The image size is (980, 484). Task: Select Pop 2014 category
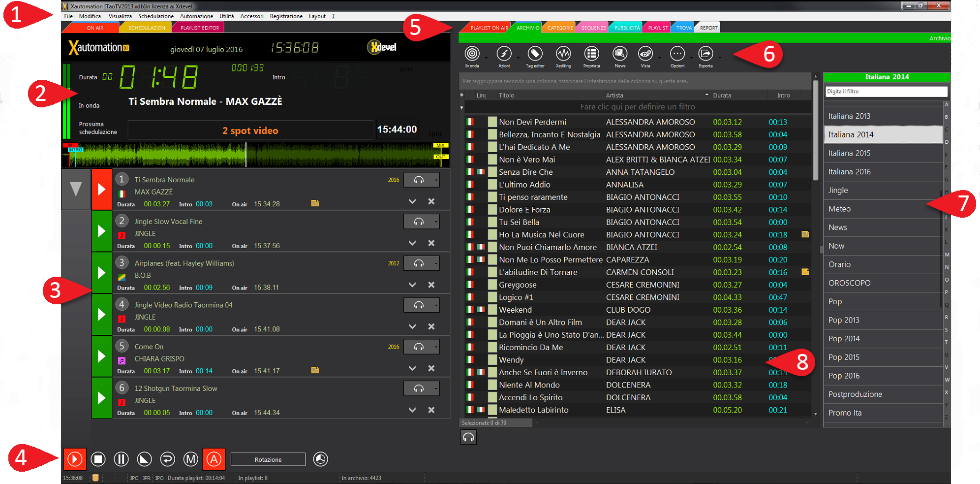(883, 339)
